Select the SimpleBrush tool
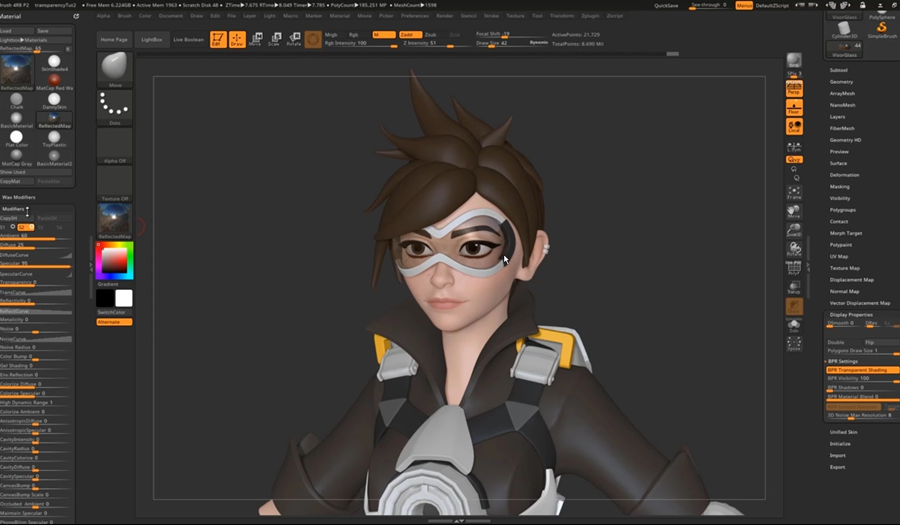900x525 pixels. click(x=882, y=30)
